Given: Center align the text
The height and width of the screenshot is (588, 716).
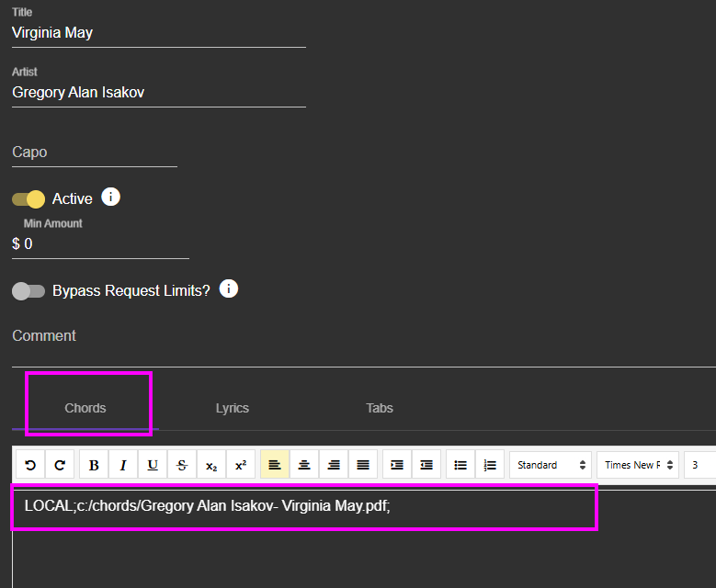Looking at the screenshot, I should coord(304,465).
